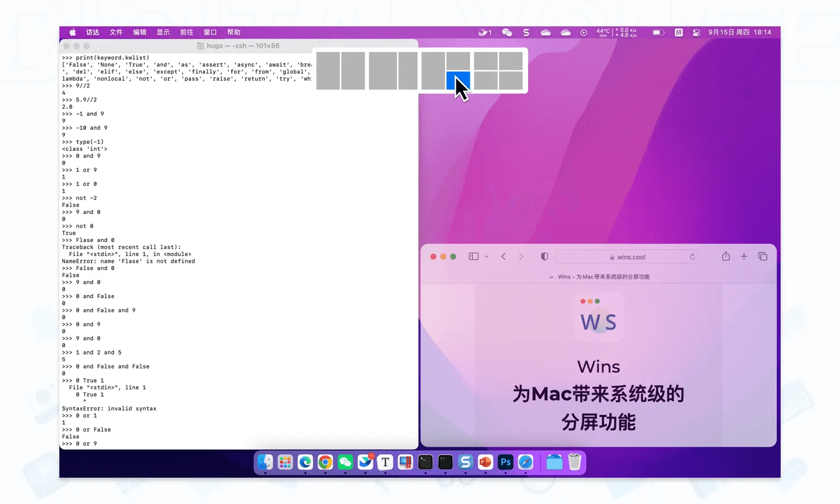Launch Photoshop from the Dock
The image size is (840, 504).
506,462
